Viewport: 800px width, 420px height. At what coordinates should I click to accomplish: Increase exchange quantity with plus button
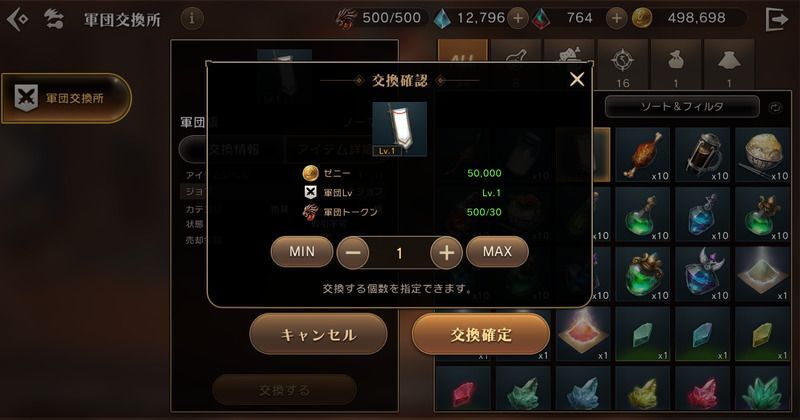tap(446, 253)
